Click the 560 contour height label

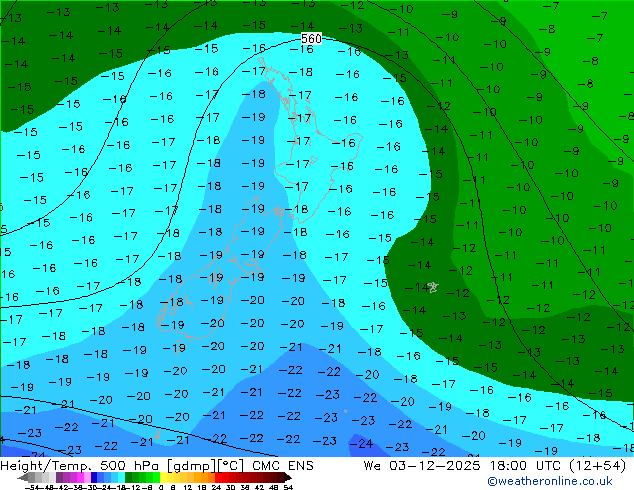tap(311, 38)
